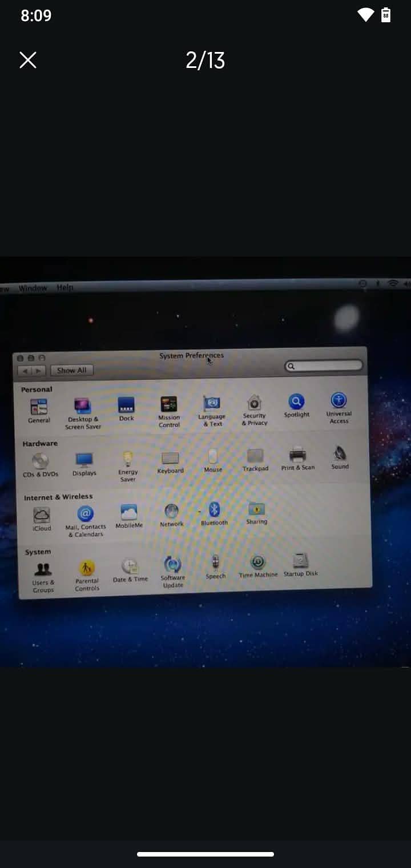The height and width of the screenshot is (868, 411).
Task: Open Date & Time preferences
Action: 130,570
